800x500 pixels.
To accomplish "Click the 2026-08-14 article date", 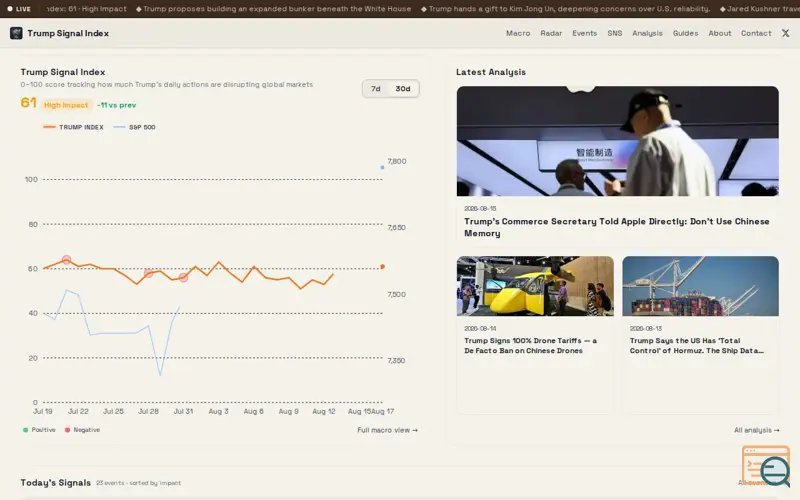I will coord(480,329).
